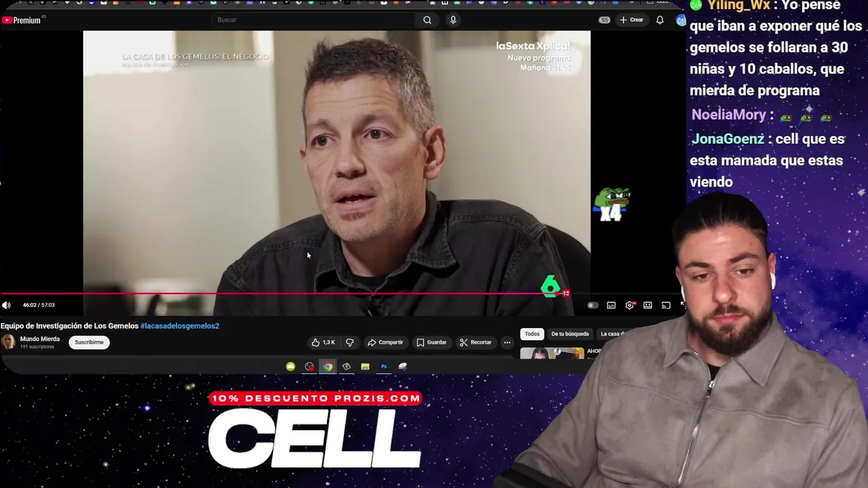Open the YouTube Premium home logo
Screen dimensions: 868x488
[21, 20]
